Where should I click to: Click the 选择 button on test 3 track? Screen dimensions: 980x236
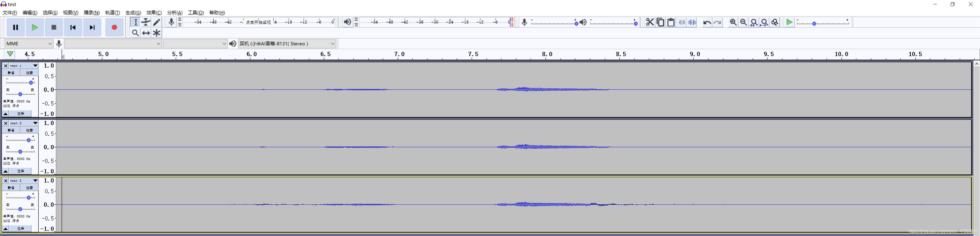20,228
